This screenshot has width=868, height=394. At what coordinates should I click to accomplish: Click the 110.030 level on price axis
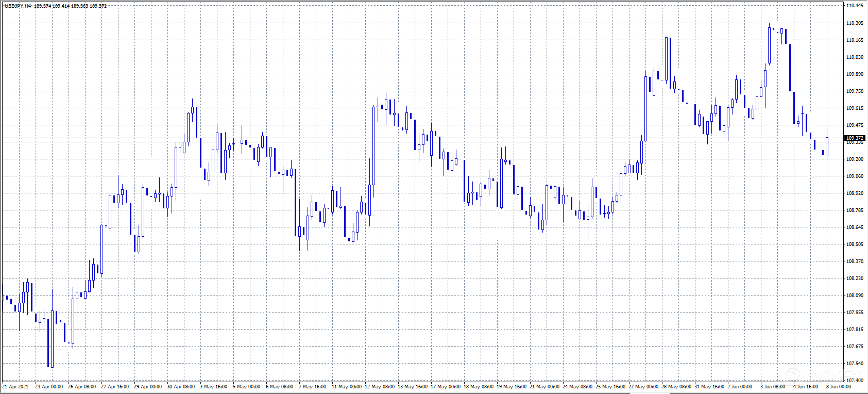pyautogui.click(x=855, y=57)
